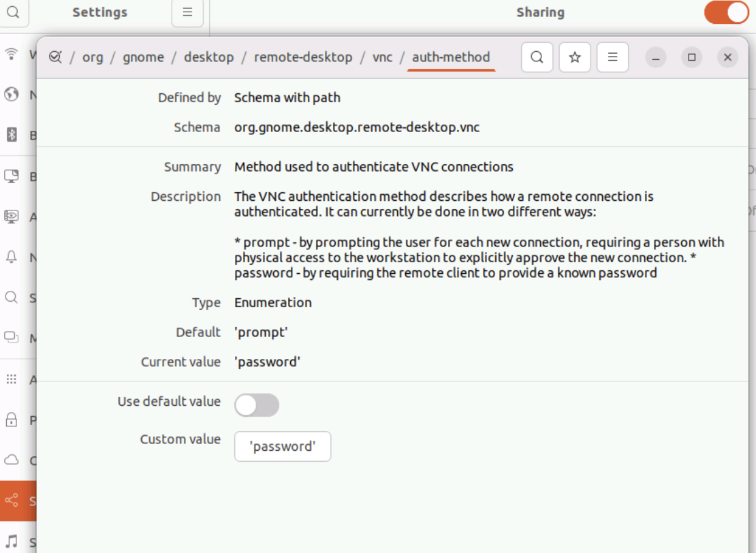Click the Settings search magnifier icon
The height and width of the screenshot is (553, 756).
click(14, 12)
